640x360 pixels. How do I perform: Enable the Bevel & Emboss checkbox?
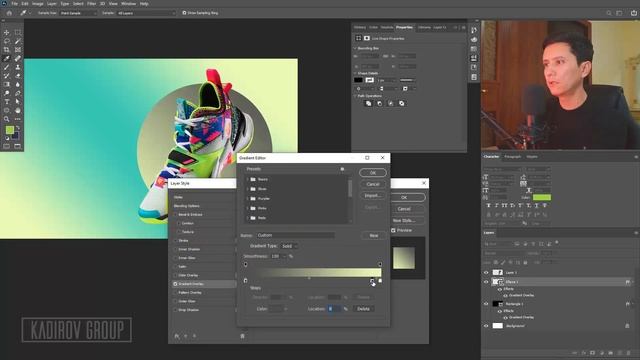(x=176, y=214)
